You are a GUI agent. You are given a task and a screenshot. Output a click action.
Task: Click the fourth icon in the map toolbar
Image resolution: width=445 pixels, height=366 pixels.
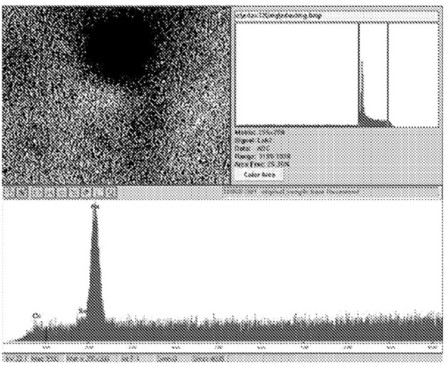48,193
